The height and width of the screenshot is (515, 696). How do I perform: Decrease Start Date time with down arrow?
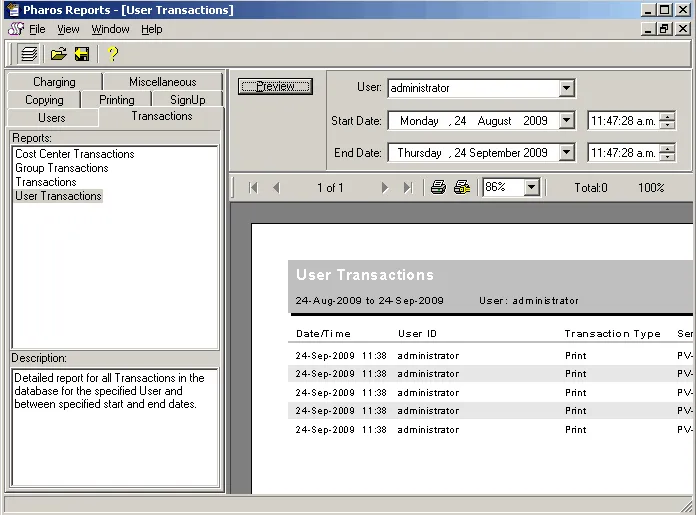tap(667, 125)
